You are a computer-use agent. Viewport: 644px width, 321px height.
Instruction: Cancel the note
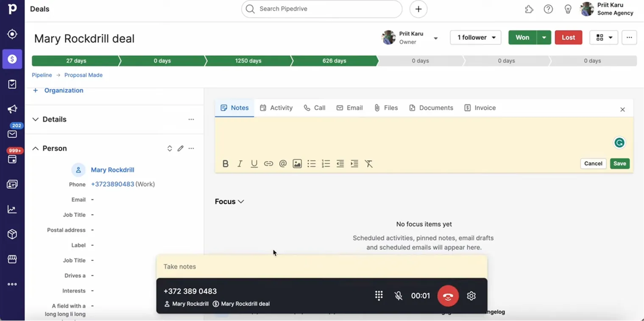(593, 163)
